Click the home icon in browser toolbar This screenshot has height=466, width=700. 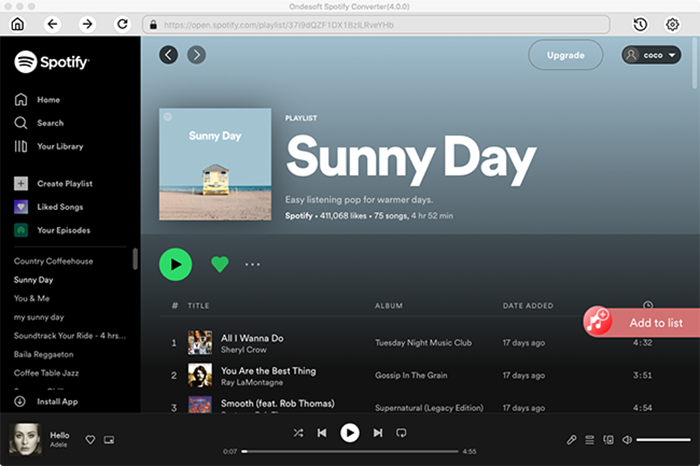click(x=17, y=24)
